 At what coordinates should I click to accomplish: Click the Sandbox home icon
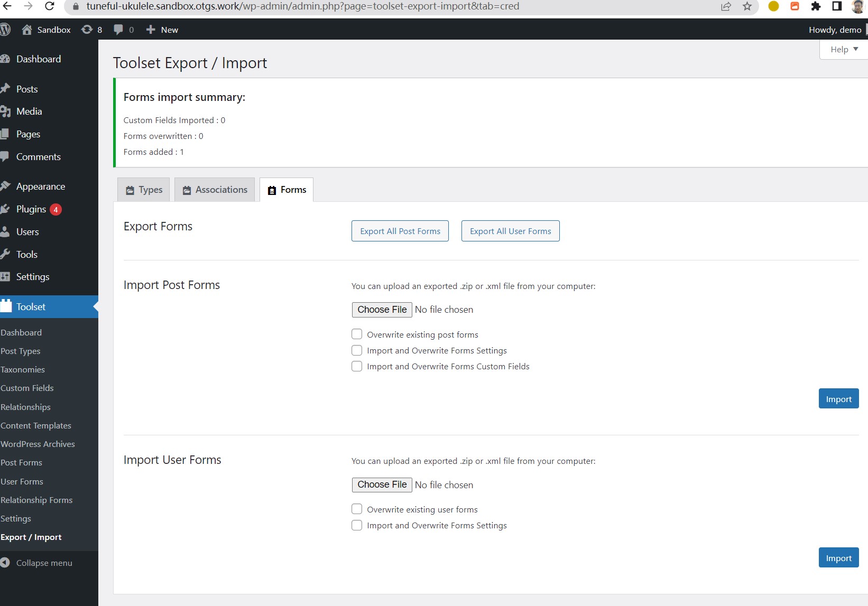[x=27, y=30]
